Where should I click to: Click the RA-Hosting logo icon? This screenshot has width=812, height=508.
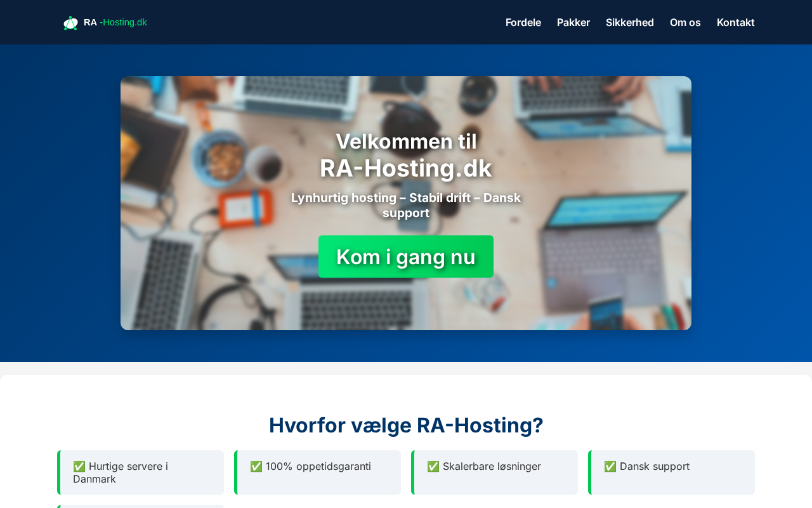pyautogui.click(x=70, y=23)
